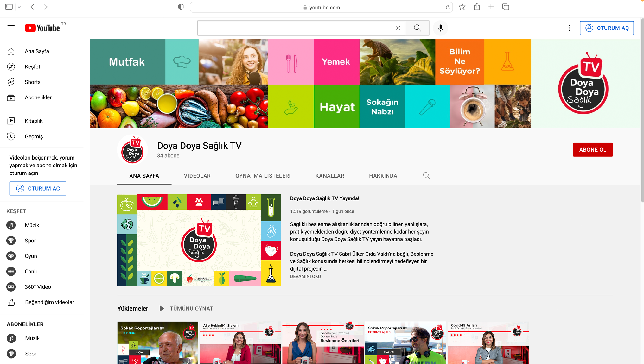Play the featured channel trailer thumbnail

pos(199,240)
